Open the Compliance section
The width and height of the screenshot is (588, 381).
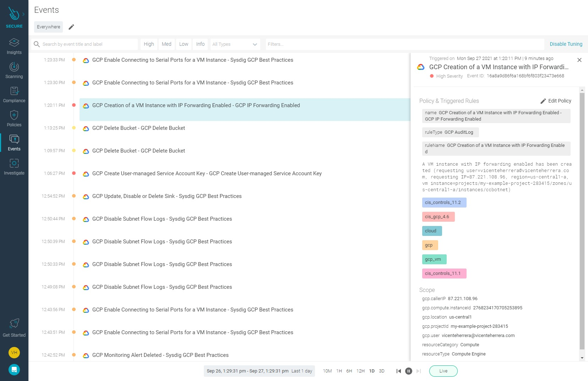coord(14,95)
